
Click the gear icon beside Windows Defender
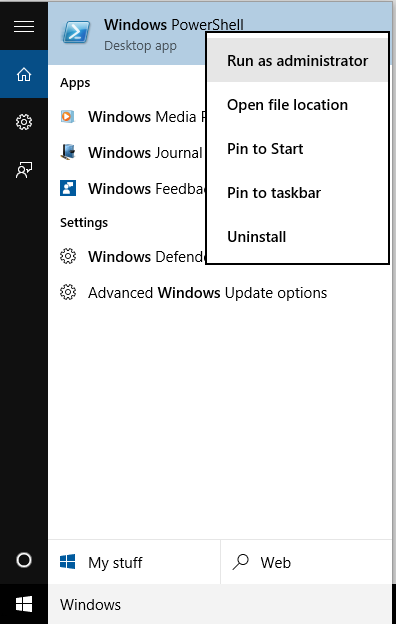pyautogui.click(x=68, y=256)
